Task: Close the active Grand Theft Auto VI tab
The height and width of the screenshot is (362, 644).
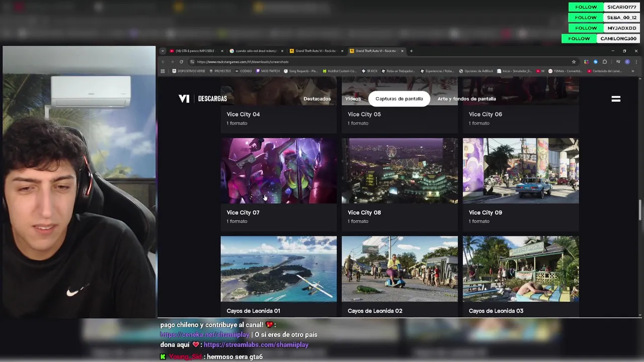Action: tap(402, 51)
